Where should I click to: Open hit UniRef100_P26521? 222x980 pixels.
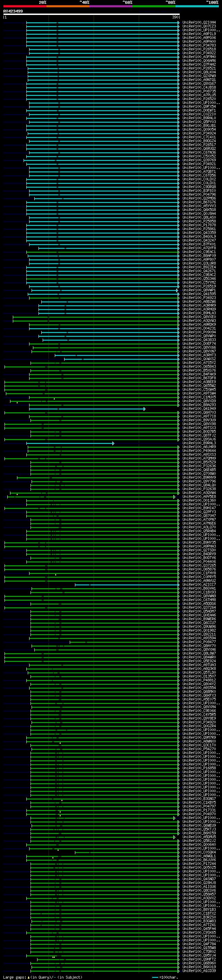coord(199,68)
